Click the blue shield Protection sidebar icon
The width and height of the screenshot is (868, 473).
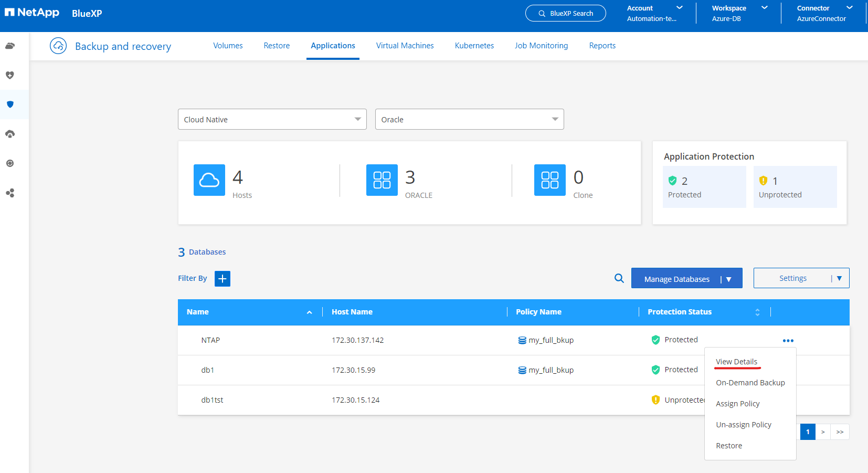point(10,104)
